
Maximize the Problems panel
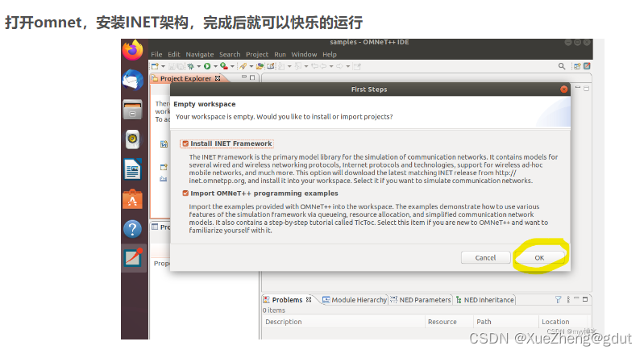pos(585,299)
